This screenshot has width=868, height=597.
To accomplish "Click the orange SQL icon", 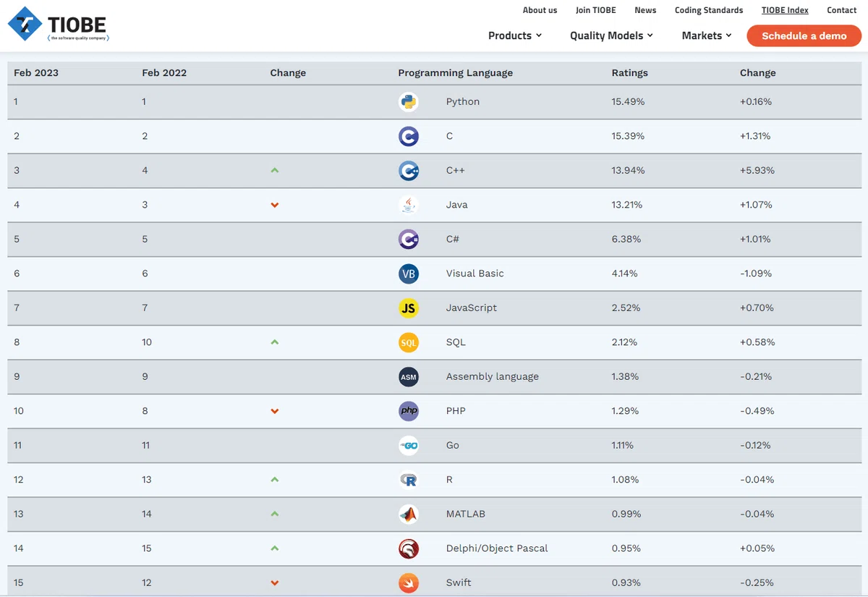I will [x=409, y=342].
